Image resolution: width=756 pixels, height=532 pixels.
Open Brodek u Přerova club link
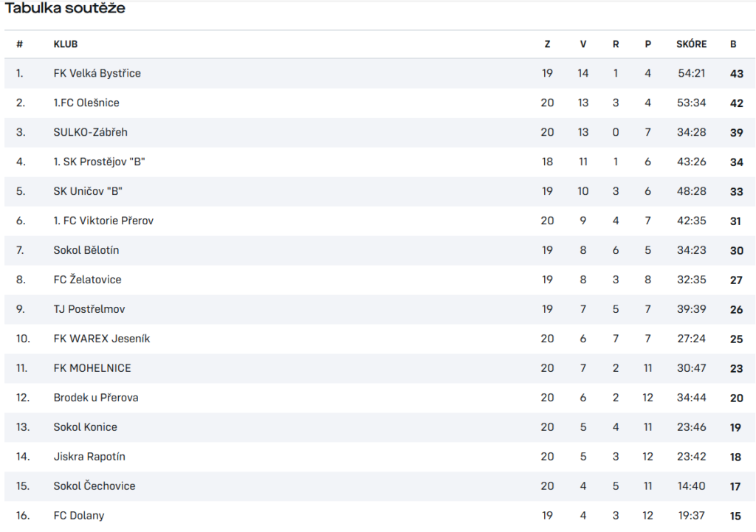(x=96, y=397)
